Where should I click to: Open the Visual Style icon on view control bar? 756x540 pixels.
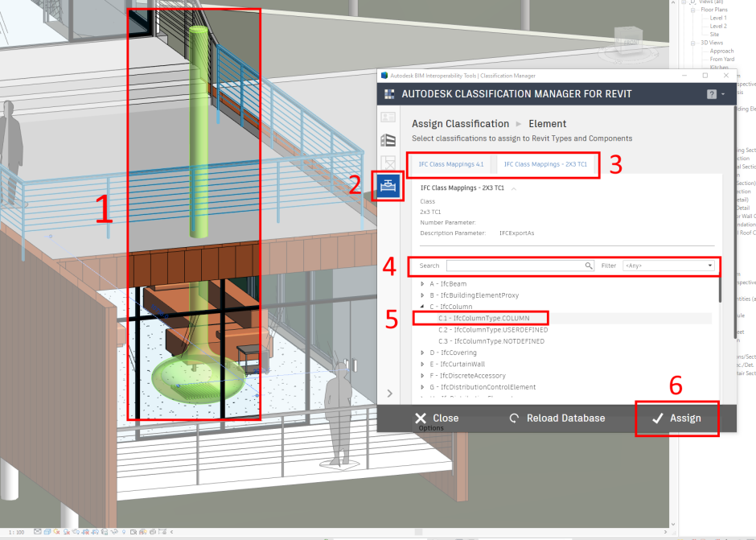(47, 531)
